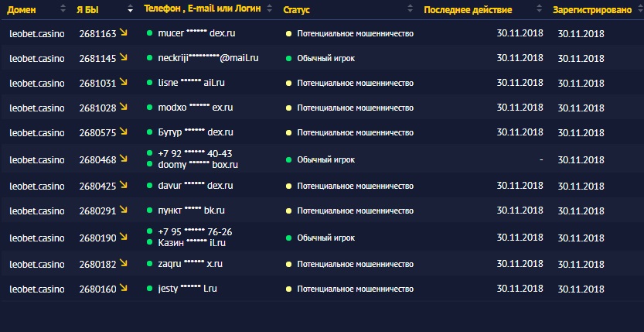Open the arrow icon next to 2680468

click(x=124, y=159)
